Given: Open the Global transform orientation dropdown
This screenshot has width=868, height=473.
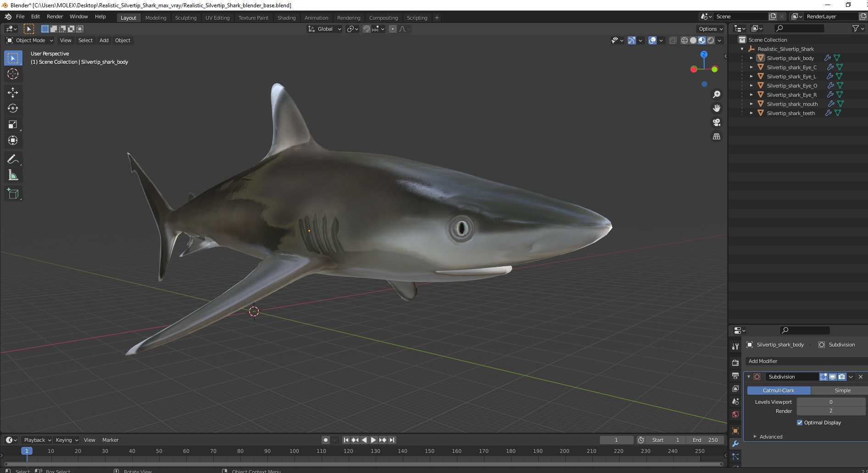Looking at the screenshot, I should [x=325, y=29].
